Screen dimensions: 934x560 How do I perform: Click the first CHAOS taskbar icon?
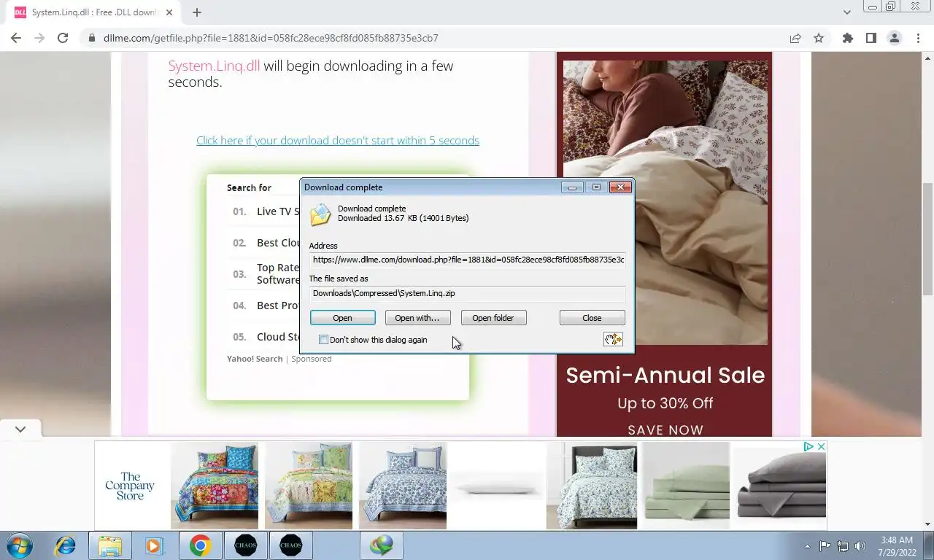(x=245, y=545)
